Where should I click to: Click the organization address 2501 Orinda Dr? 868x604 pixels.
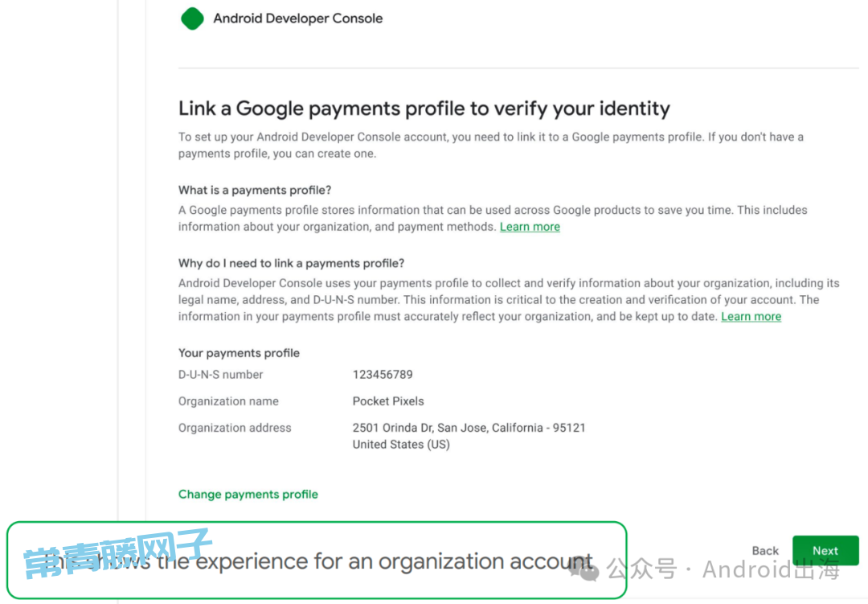tap(469, 428)
